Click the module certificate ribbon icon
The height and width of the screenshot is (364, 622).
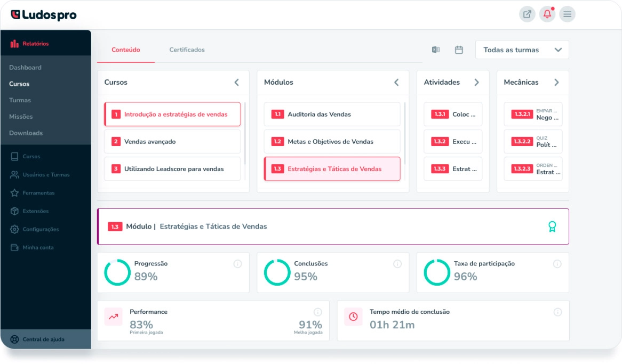552,227
